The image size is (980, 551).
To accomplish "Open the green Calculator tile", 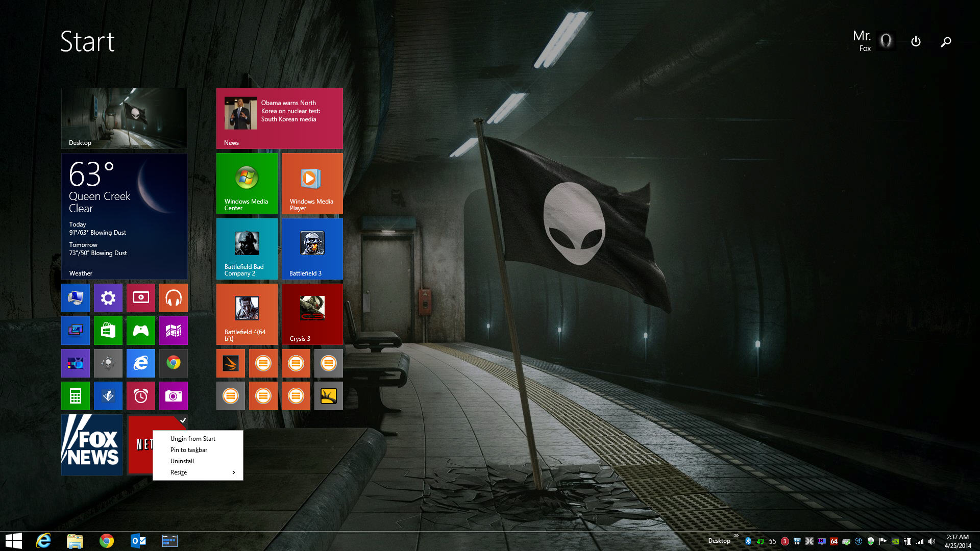I will tap(75, 395).
